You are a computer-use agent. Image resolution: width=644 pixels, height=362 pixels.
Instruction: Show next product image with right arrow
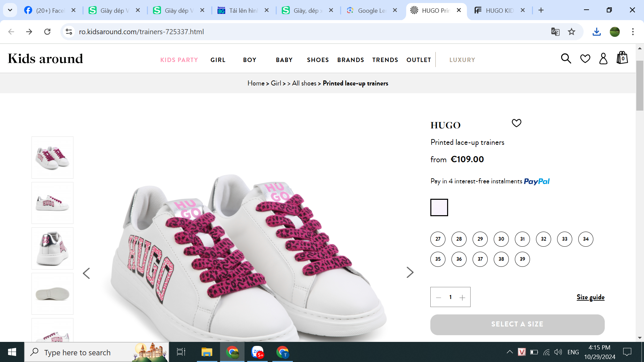tap(410, 273)
